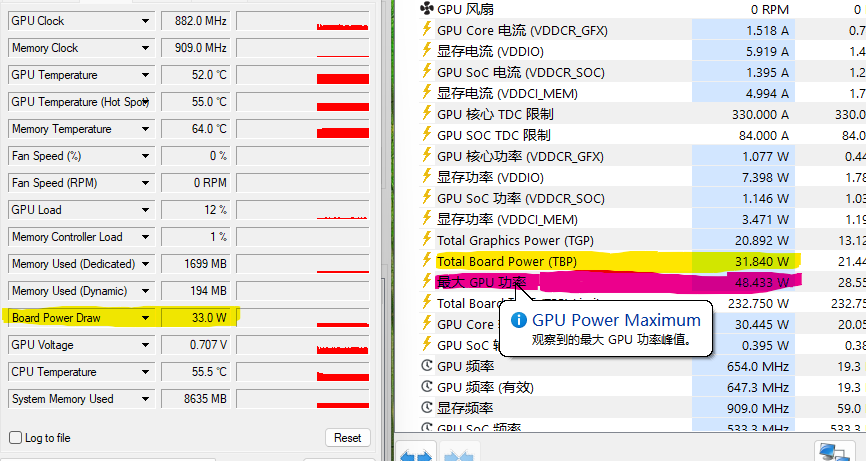Open the Board Power Draw dropdown
The image size is (866, 461).
(145, 318)
